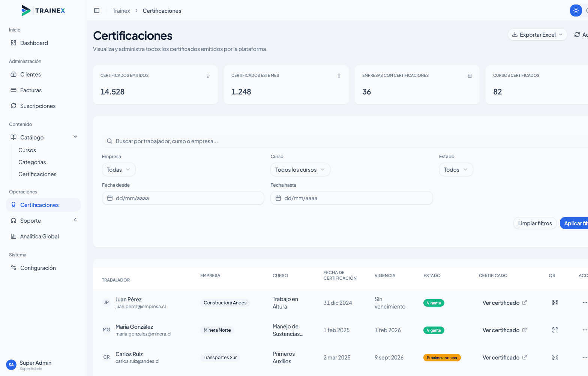The height and width of the screenshot is (376, 588).
Task: Click María González avatar MG
Action: point(106,330)
